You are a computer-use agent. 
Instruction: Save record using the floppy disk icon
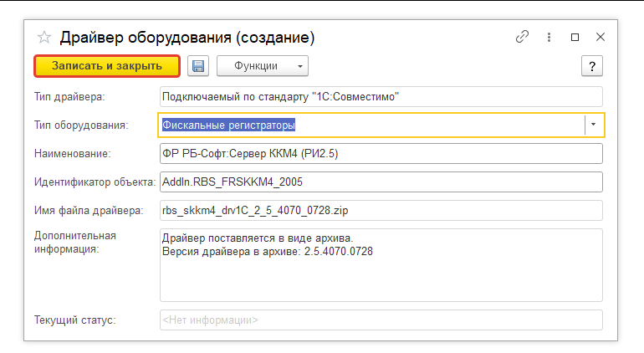point(198,66)
